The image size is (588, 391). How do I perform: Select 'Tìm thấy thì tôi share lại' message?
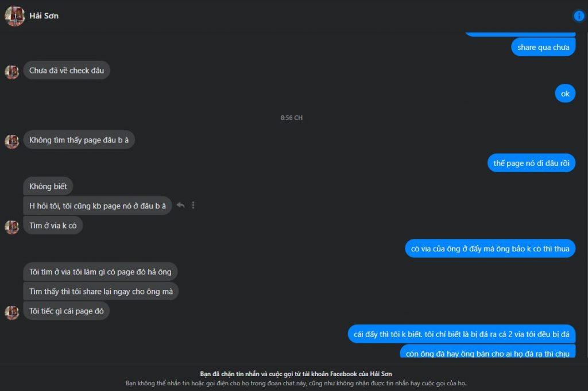(101, 291)
